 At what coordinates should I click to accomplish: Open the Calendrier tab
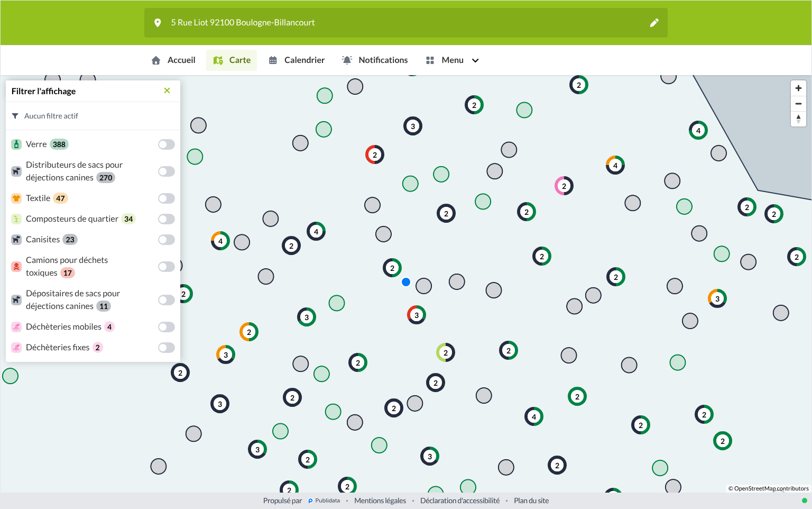(297, 60)
